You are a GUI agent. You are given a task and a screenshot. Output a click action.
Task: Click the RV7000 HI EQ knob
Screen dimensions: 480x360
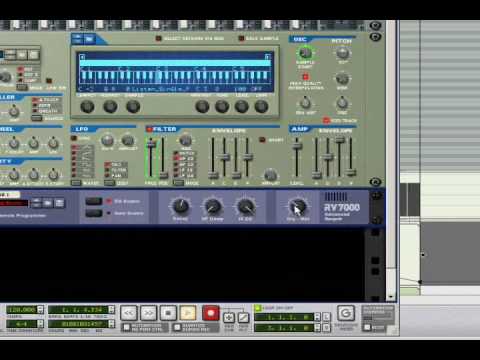tap(245, 206)
